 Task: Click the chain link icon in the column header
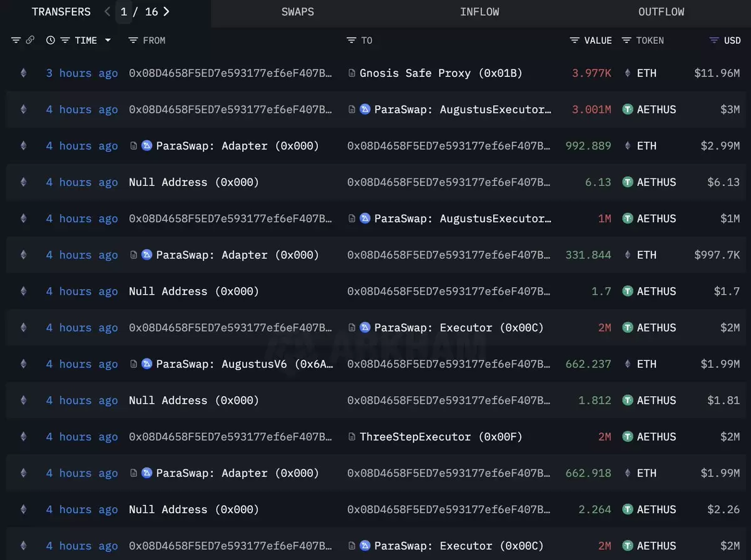[x=30, y=40]
